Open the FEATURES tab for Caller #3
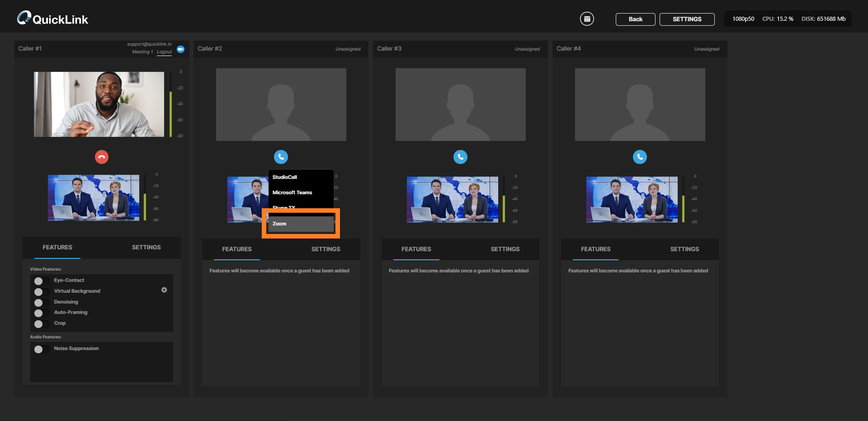The height and width of the screenshot is (421, 868). [416, 249]
